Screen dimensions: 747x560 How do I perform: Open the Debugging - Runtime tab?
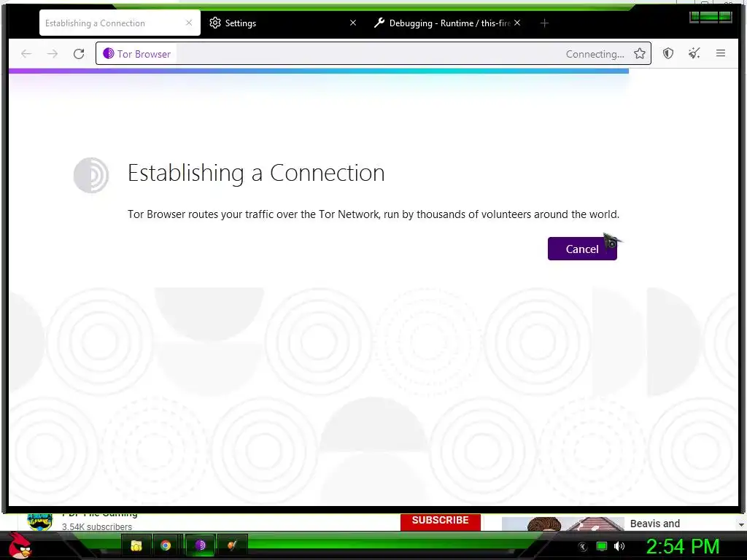[447, 23]
